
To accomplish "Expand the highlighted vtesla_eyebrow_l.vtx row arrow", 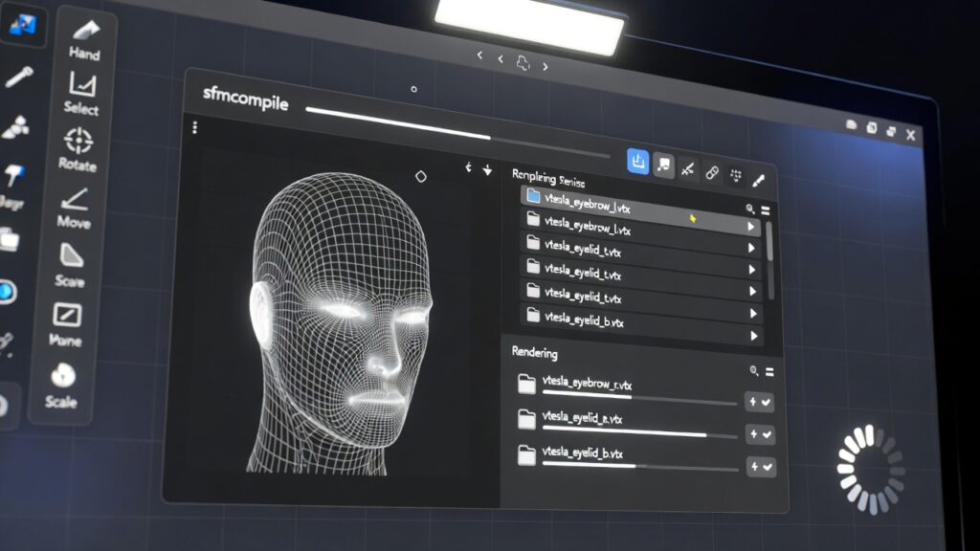I will coord(752,227).
